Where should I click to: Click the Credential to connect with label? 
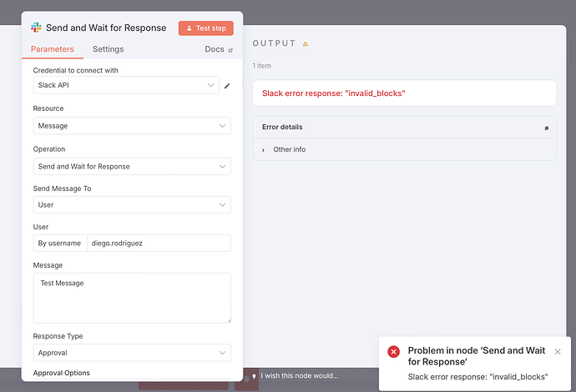click(76, 70)
